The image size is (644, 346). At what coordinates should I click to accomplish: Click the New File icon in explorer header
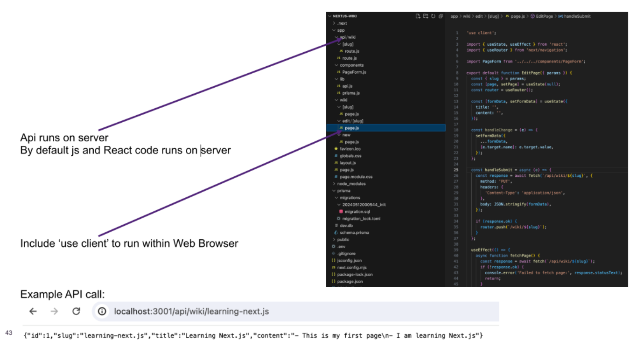pyautogui.click(x=418, y=16)
